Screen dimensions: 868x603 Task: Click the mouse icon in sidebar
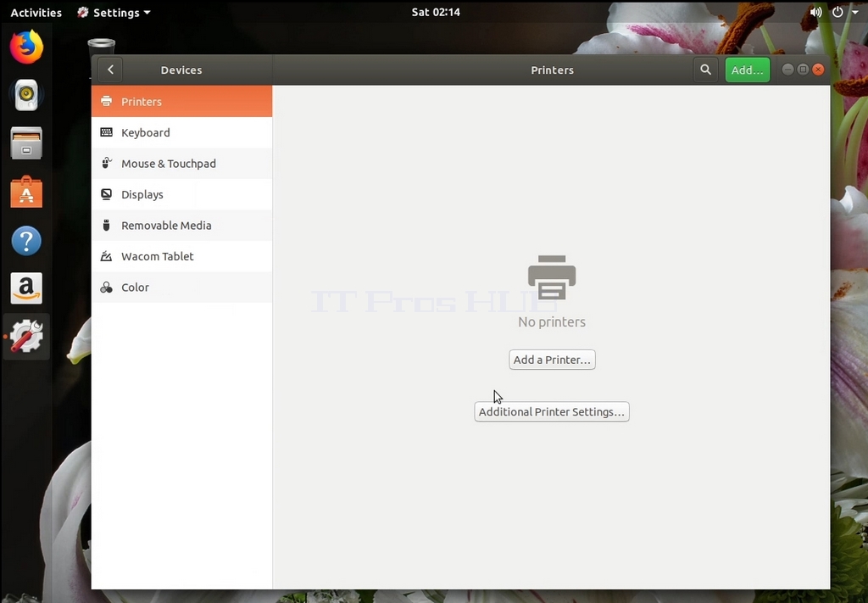[x=106, y=163]
